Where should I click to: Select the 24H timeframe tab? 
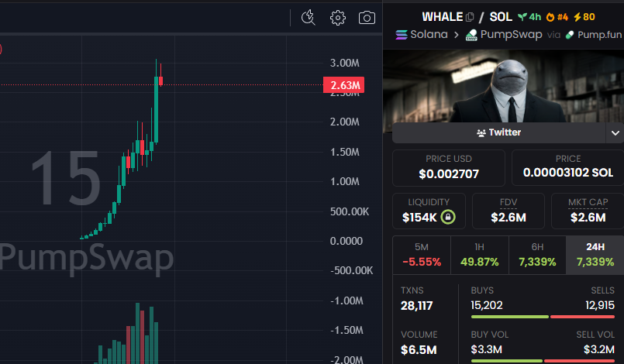click(595, 255)
